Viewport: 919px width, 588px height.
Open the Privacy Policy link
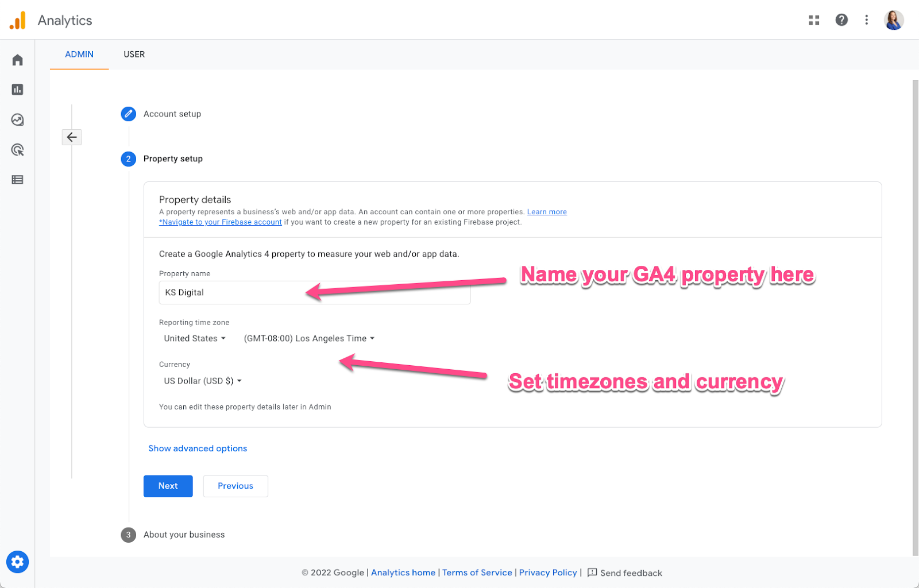coord(548,572)
